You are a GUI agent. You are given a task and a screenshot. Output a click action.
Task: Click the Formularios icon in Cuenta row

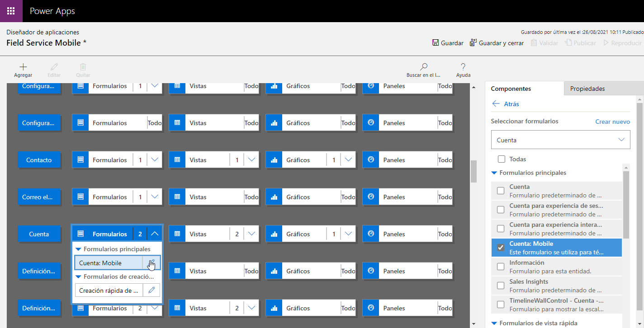tap(80, 234)
